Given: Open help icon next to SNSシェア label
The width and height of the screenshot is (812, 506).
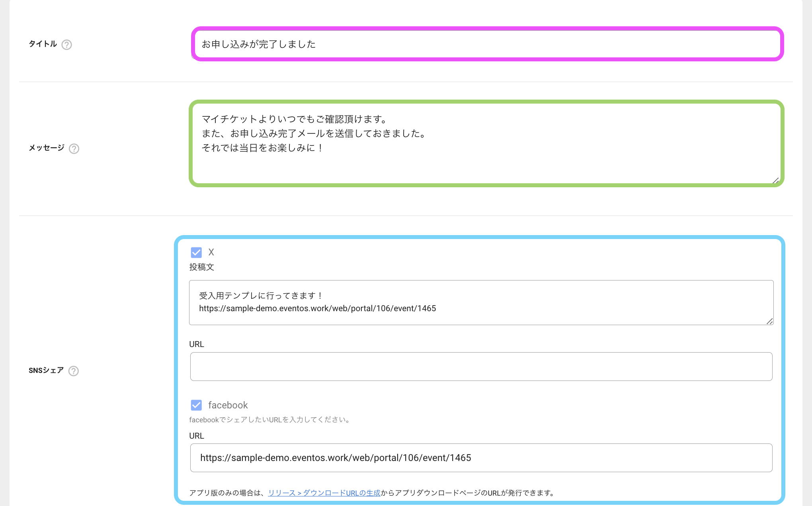Looking at the screenshot, I should (x=74, y=371).
